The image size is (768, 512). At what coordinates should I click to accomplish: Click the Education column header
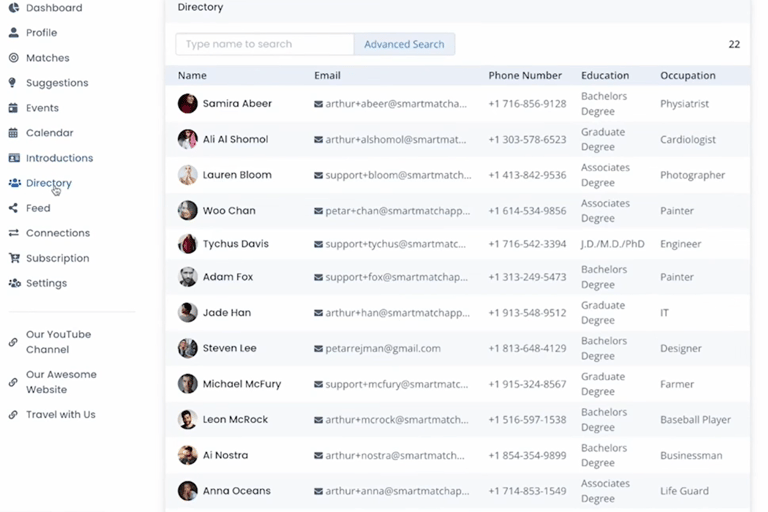click(605, 75)
